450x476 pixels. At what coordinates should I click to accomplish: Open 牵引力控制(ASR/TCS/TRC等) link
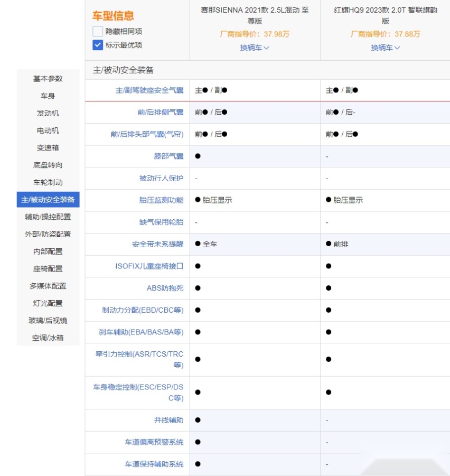(x=139, y=359)
